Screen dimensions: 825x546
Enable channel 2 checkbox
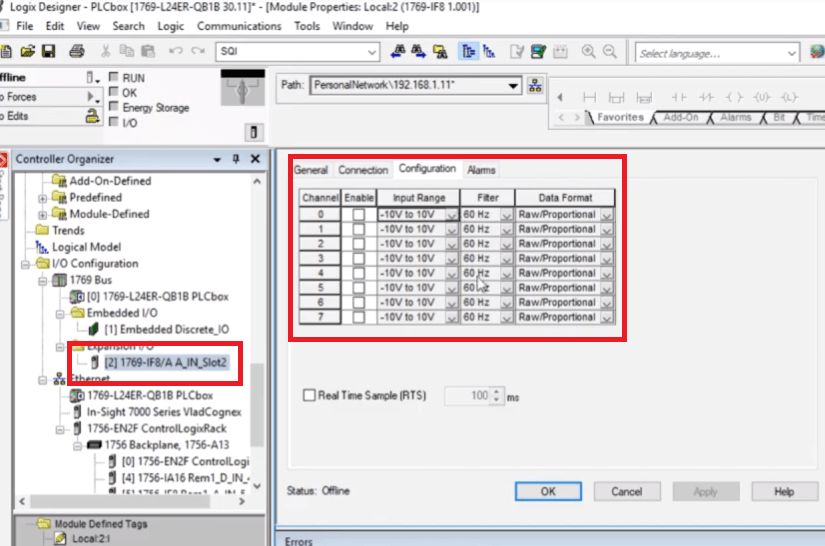tap(359, 244)
